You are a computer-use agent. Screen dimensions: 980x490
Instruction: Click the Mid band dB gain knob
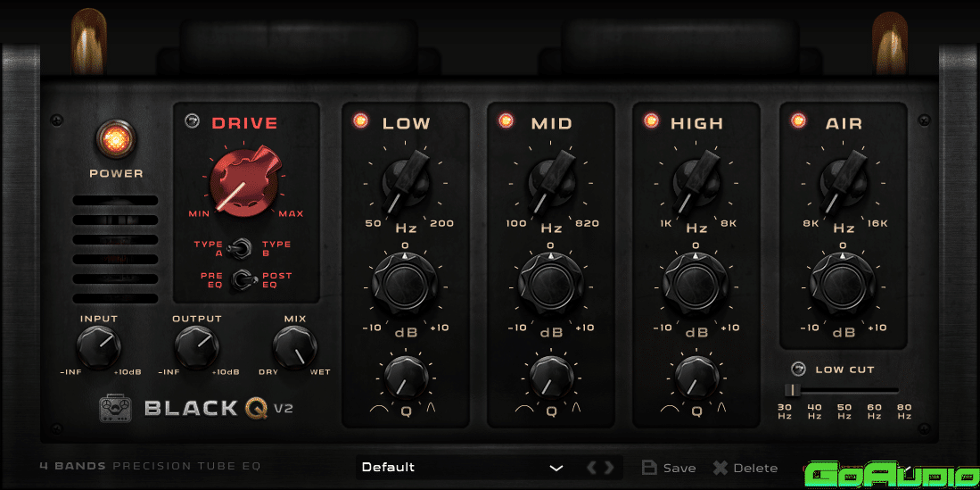pyautogui.click(x=550, y=286)
